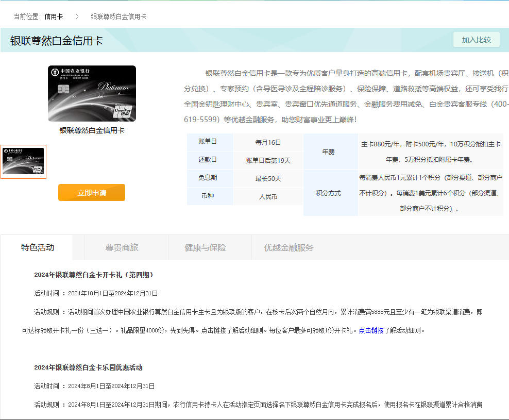Click the 年费 table label

click(x=328, y=152)
